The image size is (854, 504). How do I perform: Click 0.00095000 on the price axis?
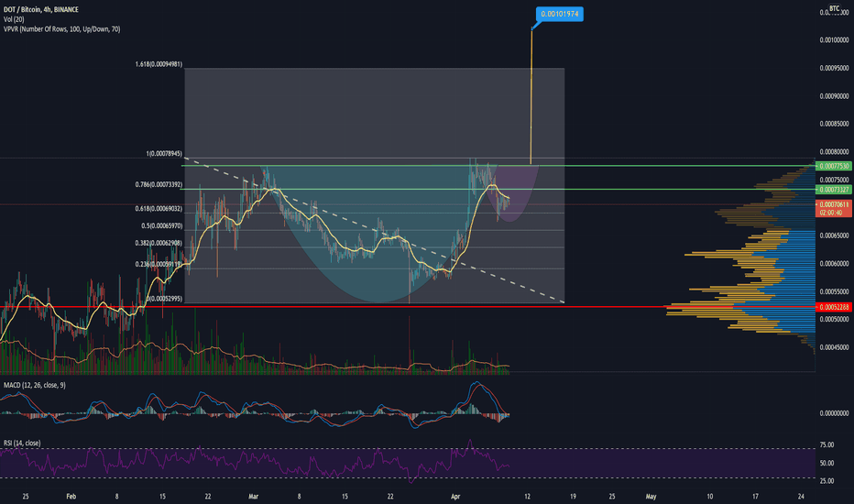click(x=834, y=68)
